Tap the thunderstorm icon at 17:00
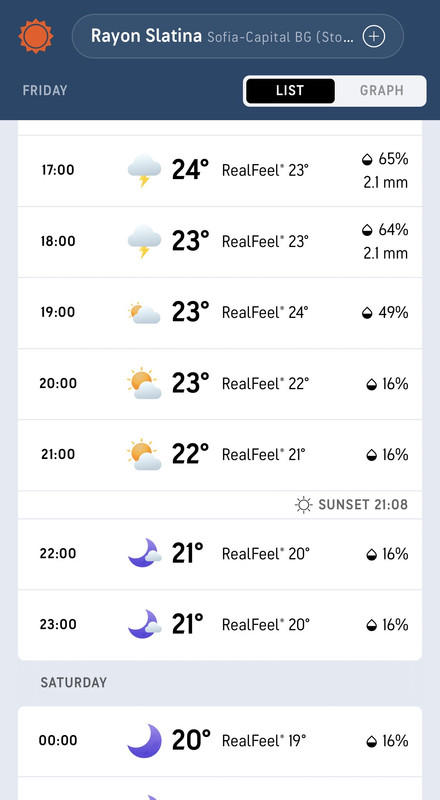 pos(144,170)
